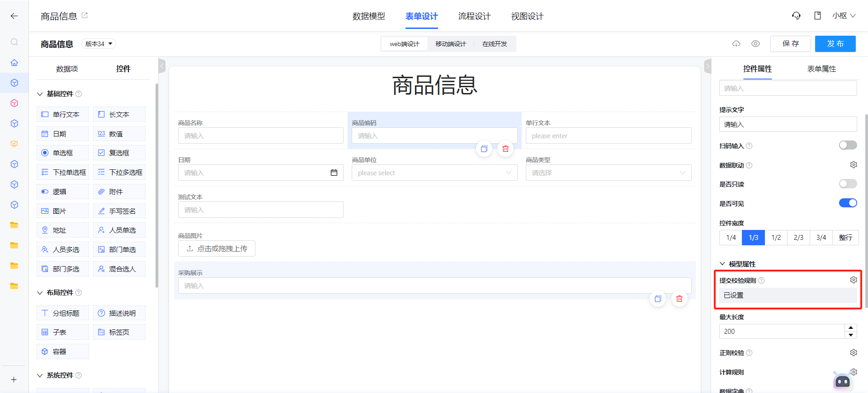Select 1/4 control width
Screen dimensions: 868x393
(731, 238)
